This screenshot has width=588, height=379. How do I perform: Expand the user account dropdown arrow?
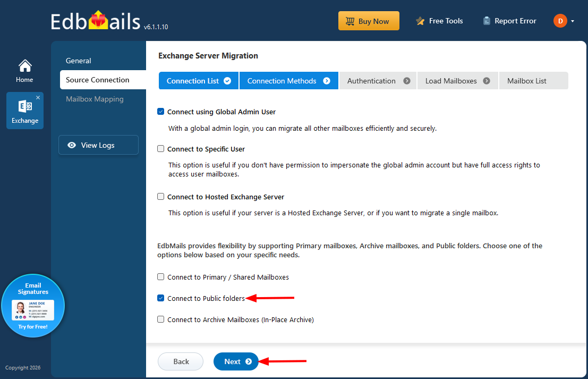(x=573, y=21)
